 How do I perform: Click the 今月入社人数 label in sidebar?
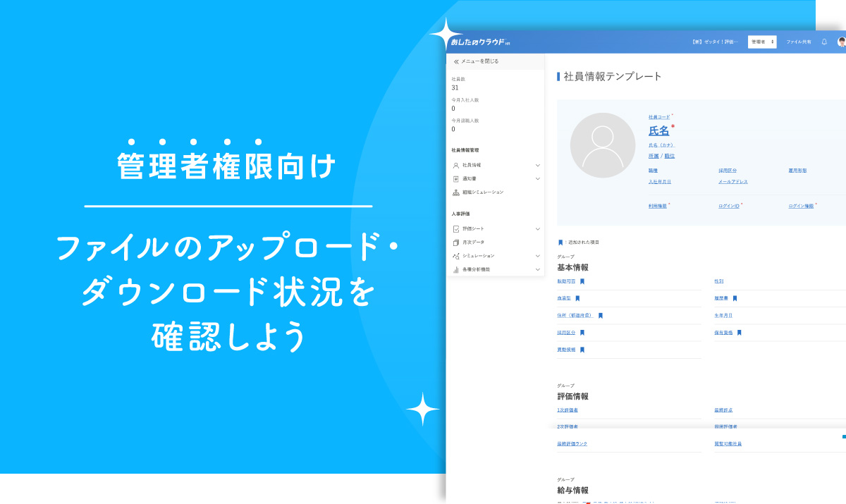(x=465, y=100)
